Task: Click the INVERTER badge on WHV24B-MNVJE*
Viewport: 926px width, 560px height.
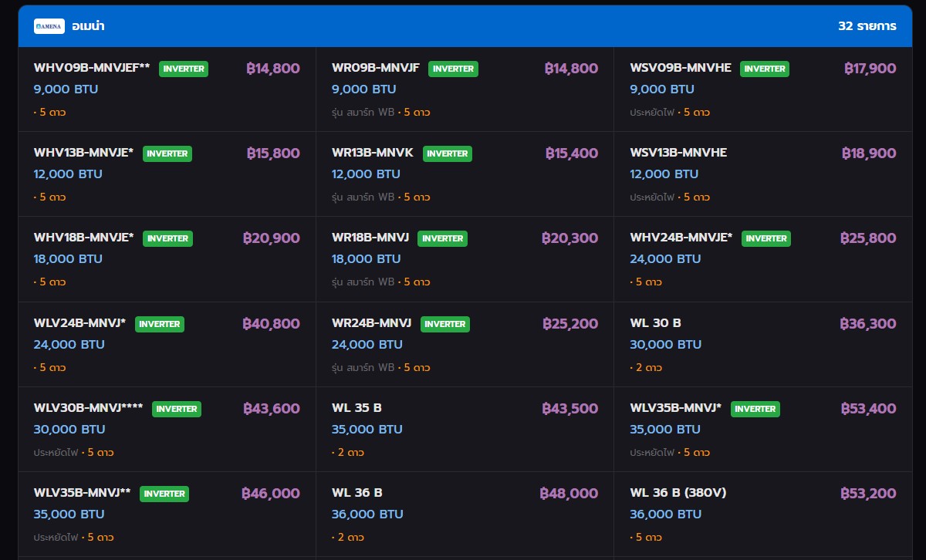Action: pyautogui.click(x=766, y=238)
